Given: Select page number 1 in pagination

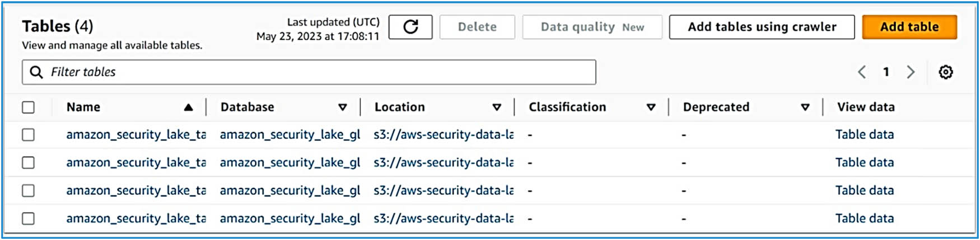Looking at the screenshot, I should coord(886,72).
